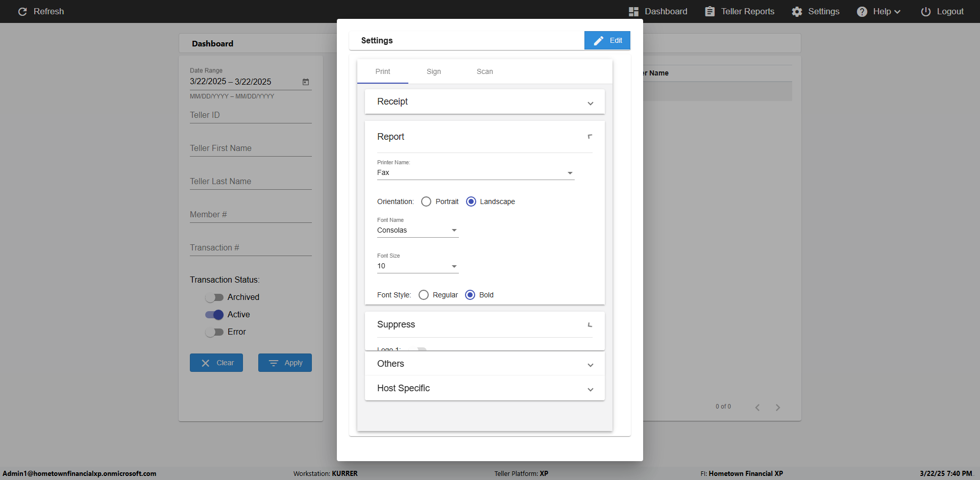Viewport: 980px width, 480px height.
Task: Expand the Receipt section
Action: pyautogui.click(x=485, y=102)
